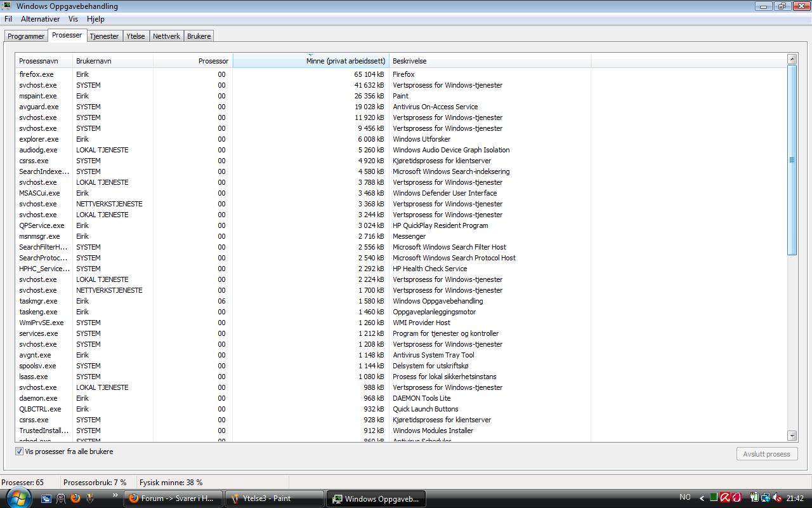Open the Avira umbrella tray icon
The image size is (812, 508).
coord(724,498)
